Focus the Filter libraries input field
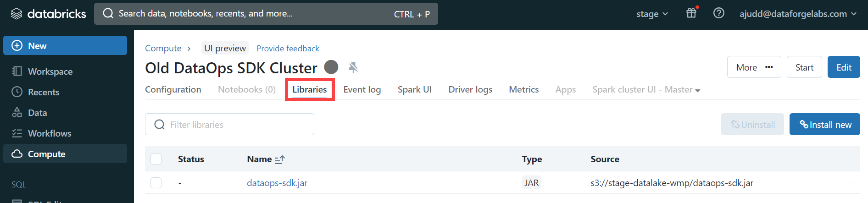 pyautogui.click(x=229, y=124)
